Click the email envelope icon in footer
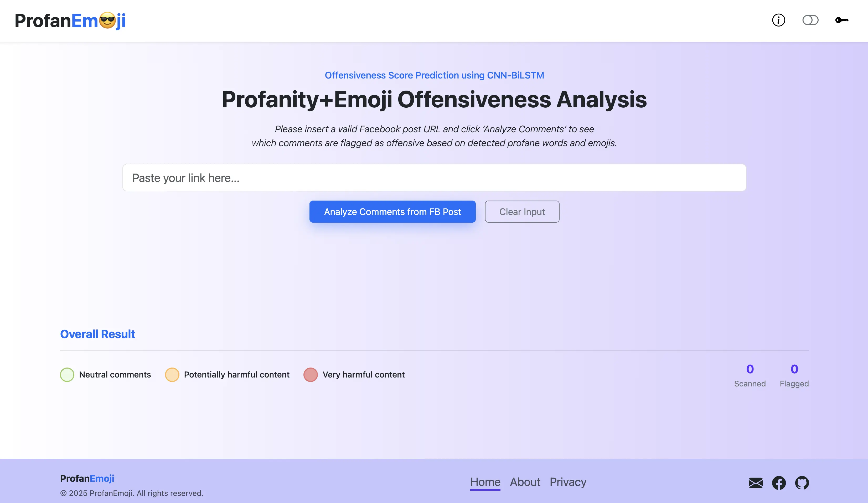 coord(756,483)
